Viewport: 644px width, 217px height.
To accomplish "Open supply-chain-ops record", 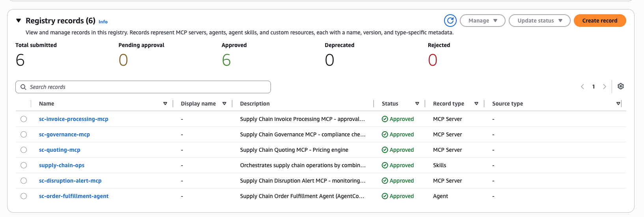I will (62, 165).
